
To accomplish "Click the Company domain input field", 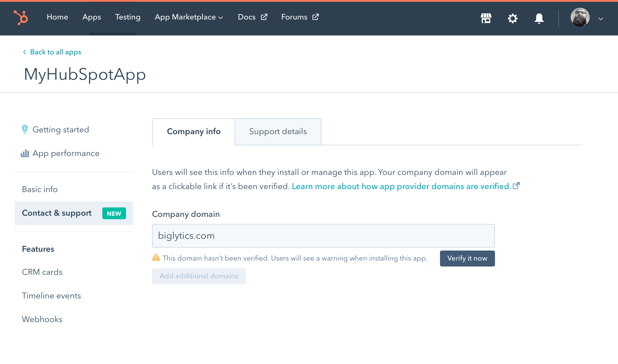I will click(x=323, y=236).
